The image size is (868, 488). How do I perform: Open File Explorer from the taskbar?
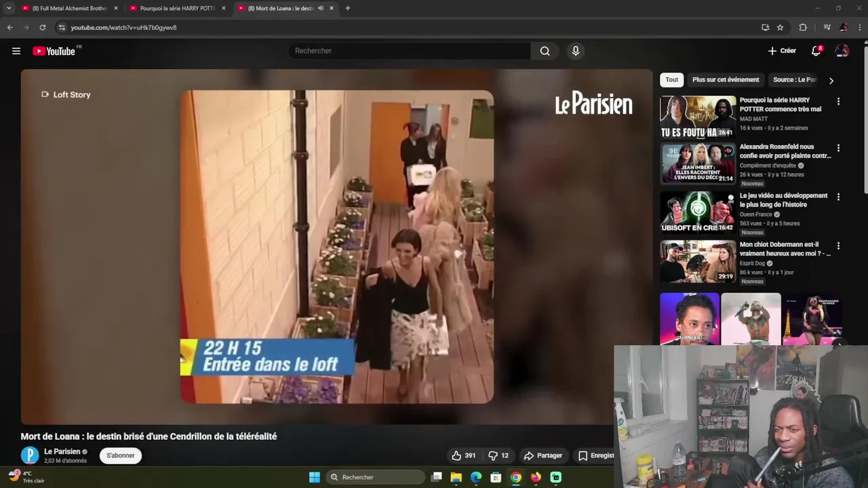pos(456,477)
